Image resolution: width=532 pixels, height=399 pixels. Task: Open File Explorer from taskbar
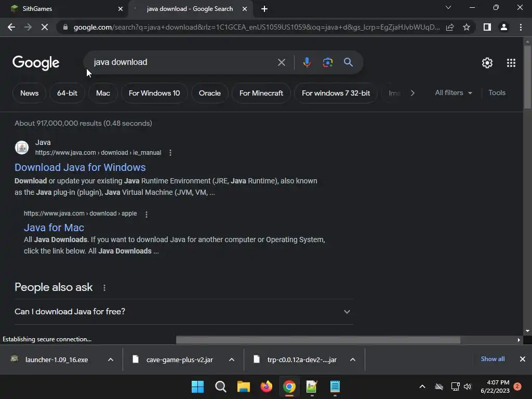243,387
